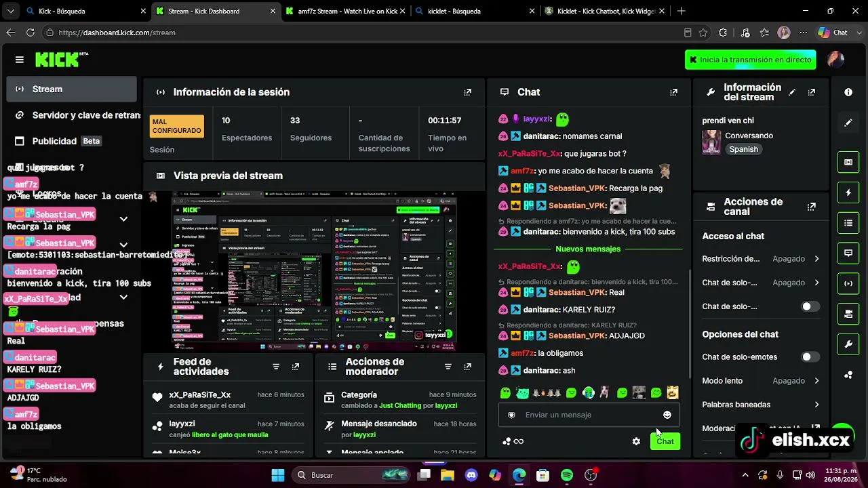This screenshot has width=868, height=488.
Task: Click the "MAL CONFIGURADO" session badge
Action: 176,126
